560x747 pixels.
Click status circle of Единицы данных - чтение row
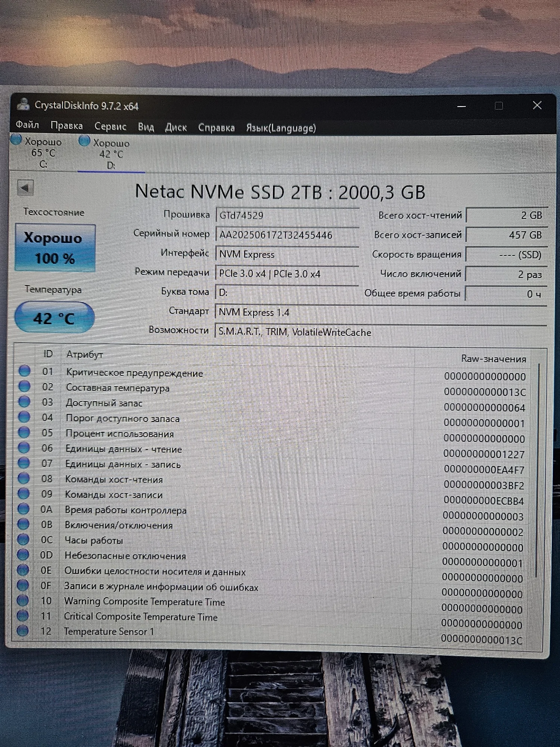click(x=24, y=447)
